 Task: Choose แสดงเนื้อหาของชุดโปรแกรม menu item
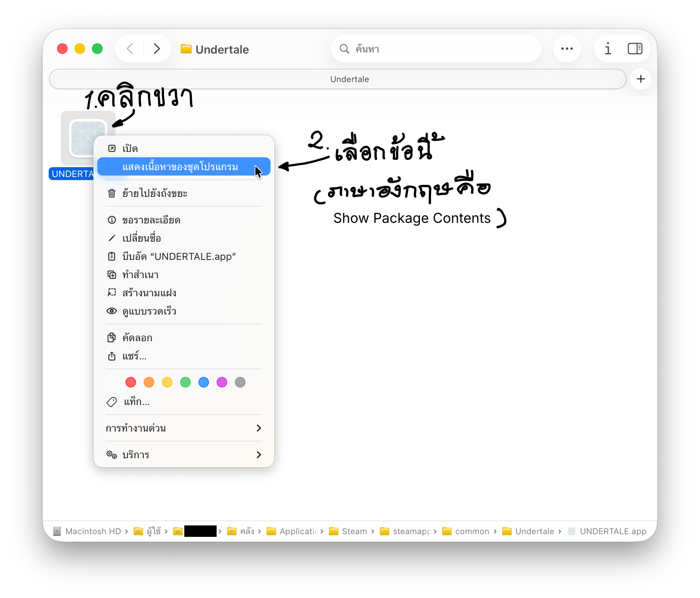click(x=184, y=166)
